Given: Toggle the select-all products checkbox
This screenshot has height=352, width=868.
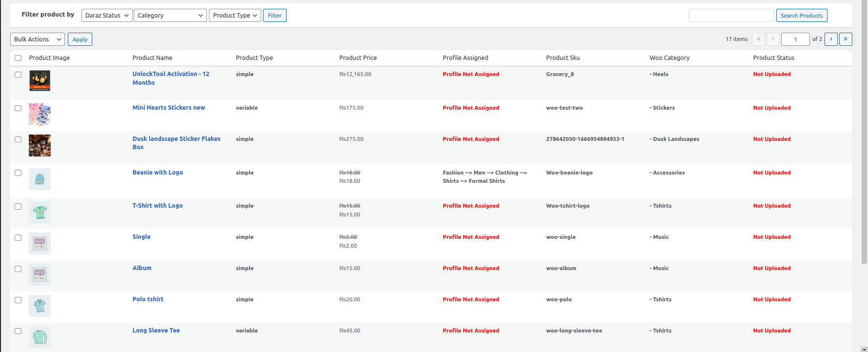Looking at the screenshot, I should 18,58.
